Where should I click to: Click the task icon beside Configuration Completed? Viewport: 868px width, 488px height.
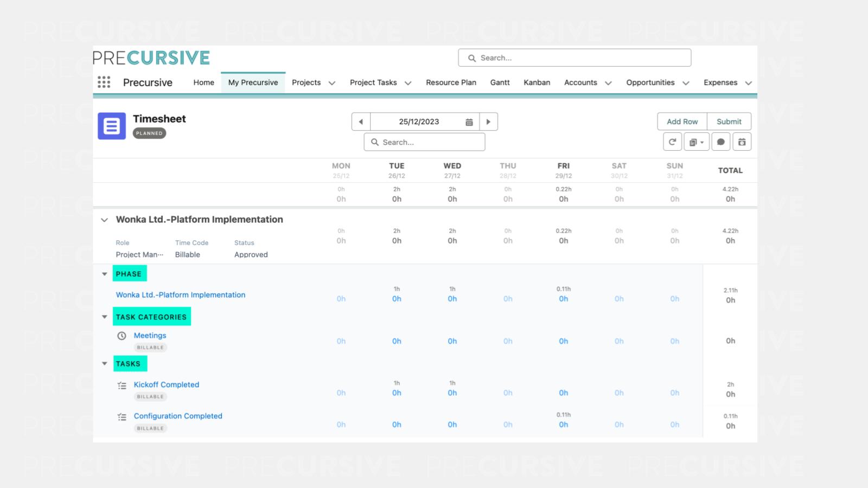pyautogui.click(x=122, y=417)
